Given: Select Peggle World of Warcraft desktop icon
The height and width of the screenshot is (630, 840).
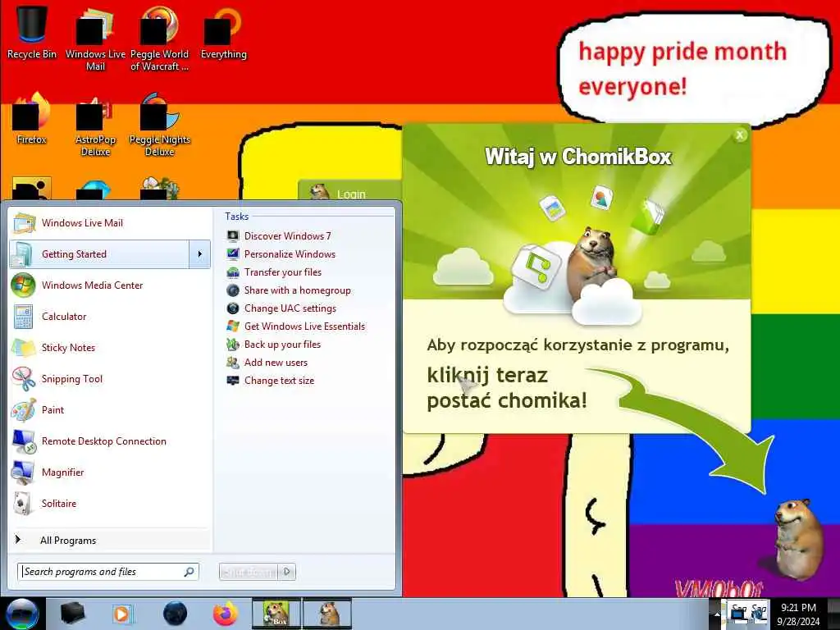Looking at the screenshot, I should point(160,38).
